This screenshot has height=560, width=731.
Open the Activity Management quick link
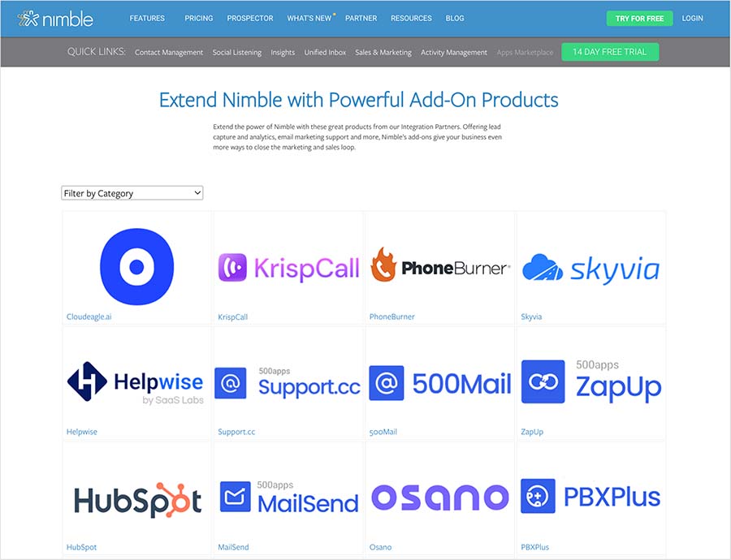pyautogui.click(x=454, y=52)
